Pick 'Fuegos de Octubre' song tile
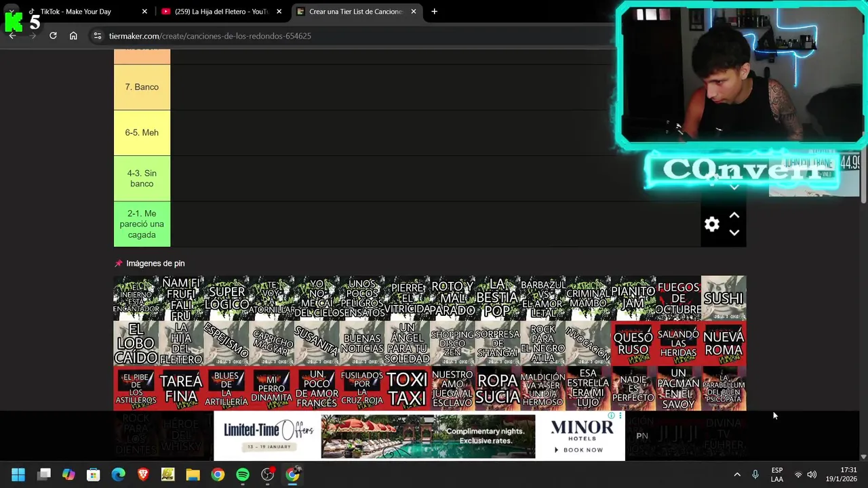Viewport: 868px width, 488px height. [x=678, y=298]
